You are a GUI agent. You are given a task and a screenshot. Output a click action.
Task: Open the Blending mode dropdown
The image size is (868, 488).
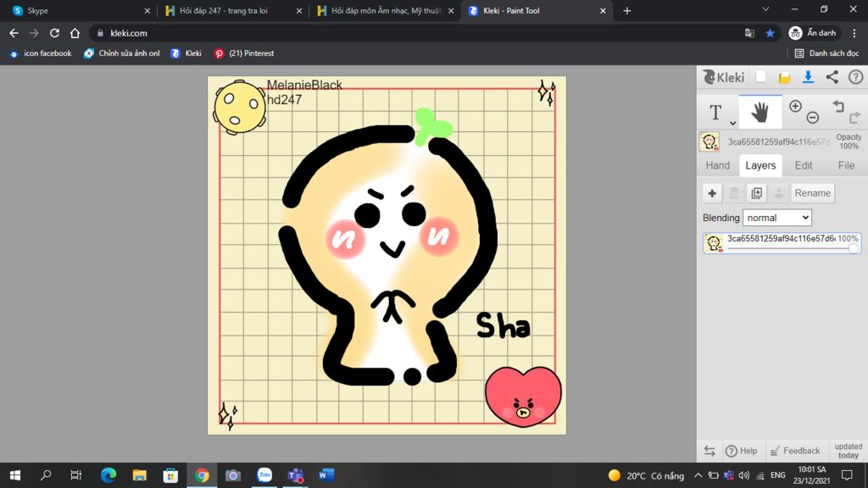777,218
